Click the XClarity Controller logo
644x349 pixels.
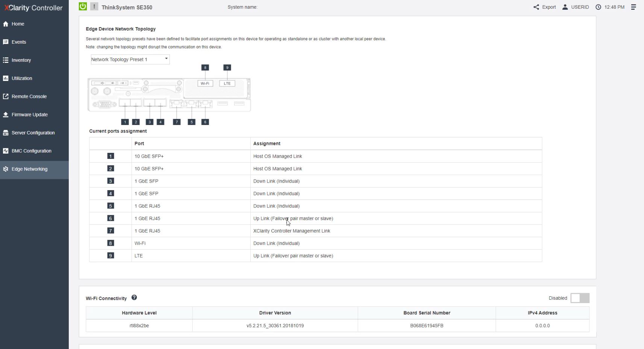(33, 8)
